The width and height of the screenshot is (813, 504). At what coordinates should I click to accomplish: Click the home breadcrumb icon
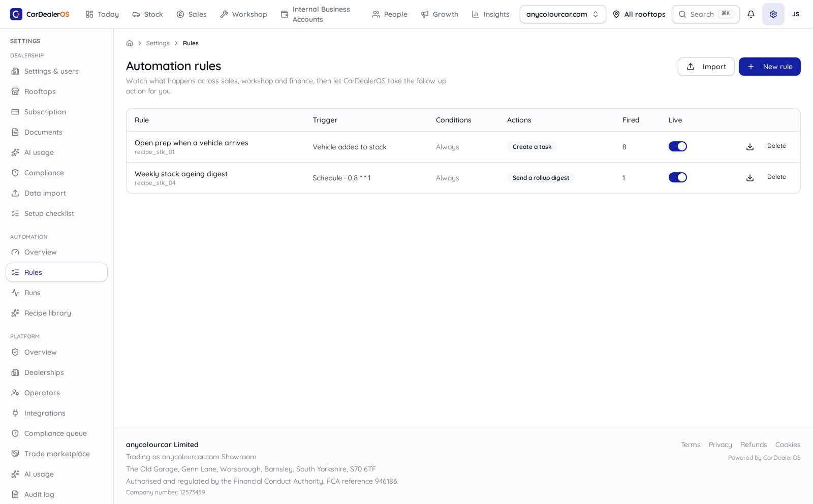click(130, 43)
